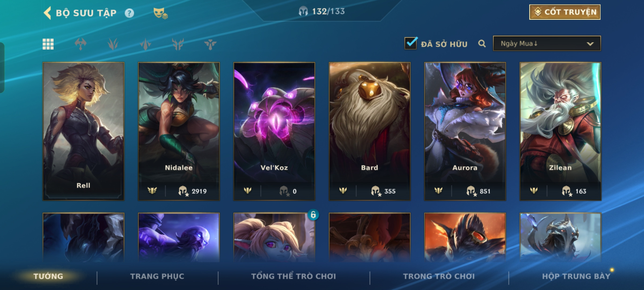The height and width of the screenshot is (290, 644).
Task: Select the all champions grid filter icon
Action: (x=48, y=44)
